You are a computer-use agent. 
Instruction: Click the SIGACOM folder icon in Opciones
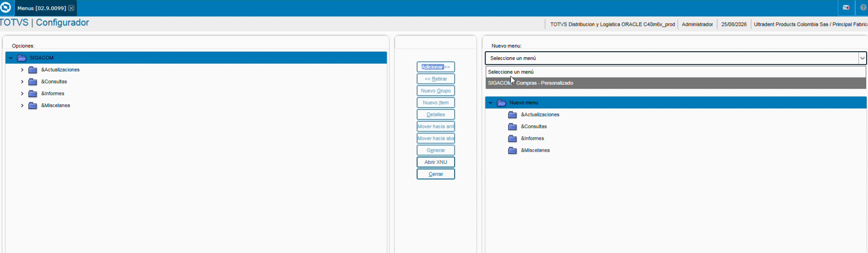(22, 58)
